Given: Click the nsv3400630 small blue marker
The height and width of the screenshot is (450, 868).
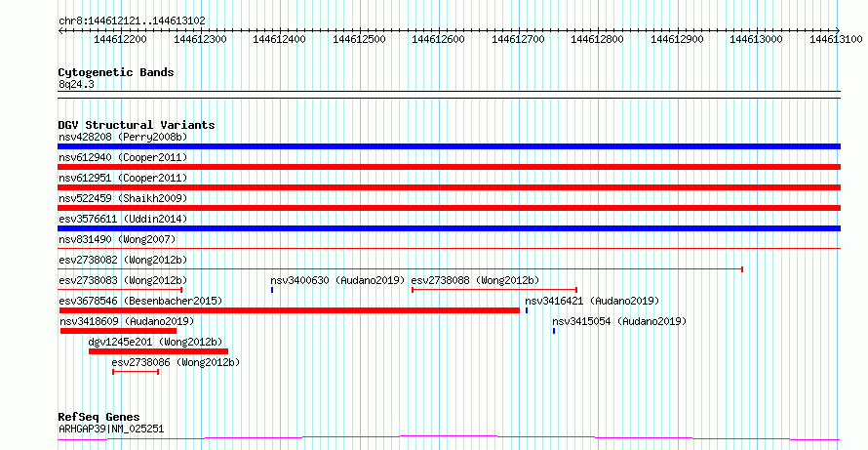Looking at the screenshot, I should point(272,290).
